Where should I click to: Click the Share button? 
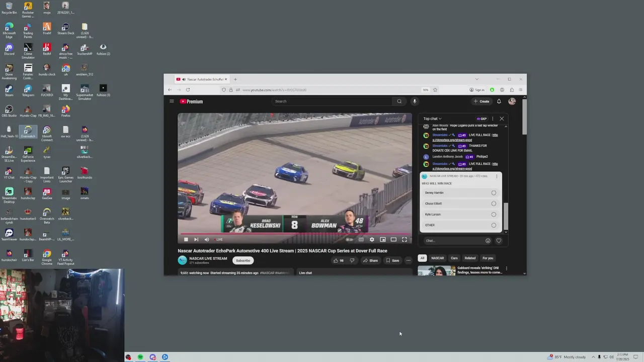coord(370,260)
